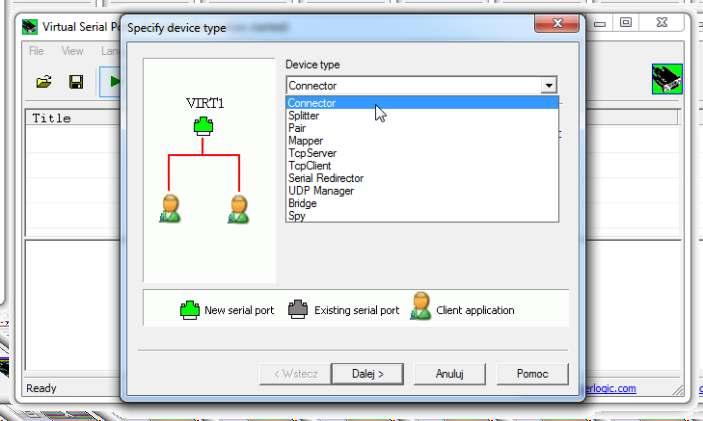
Task: Open the website link in status bar
Action: 610,388
